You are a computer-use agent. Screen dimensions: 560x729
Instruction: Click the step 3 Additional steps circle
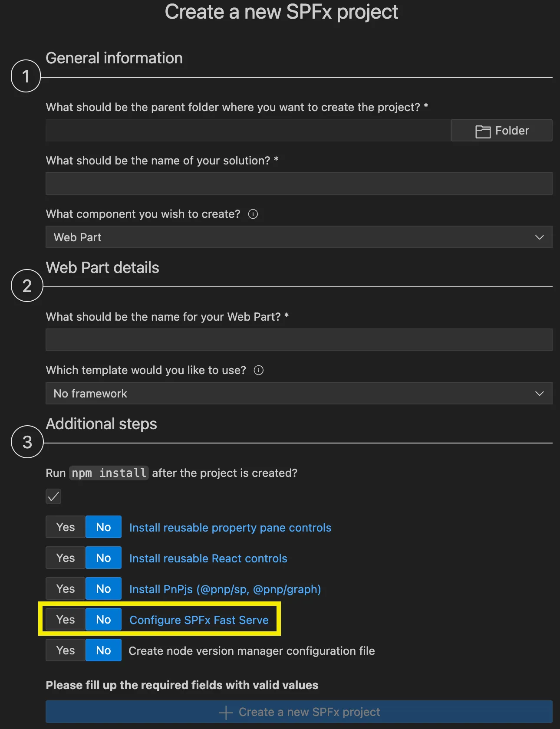tap(26, 442)
